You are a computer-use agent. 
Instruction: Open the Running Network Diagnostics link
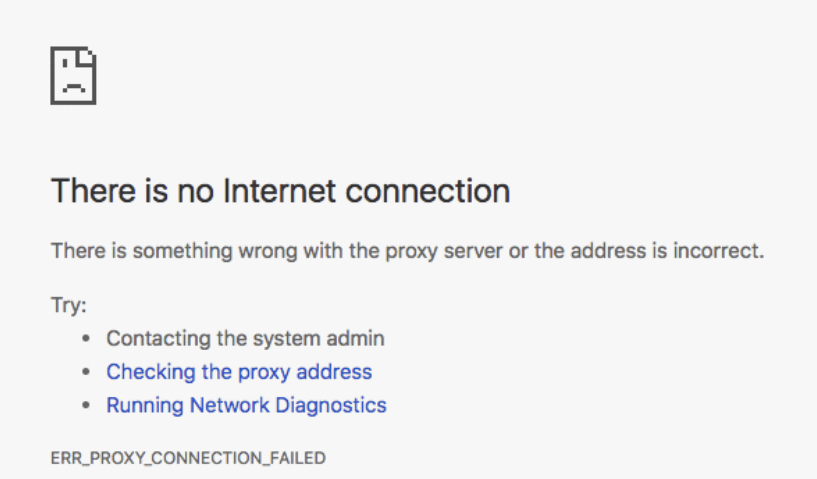coord(246,405)
